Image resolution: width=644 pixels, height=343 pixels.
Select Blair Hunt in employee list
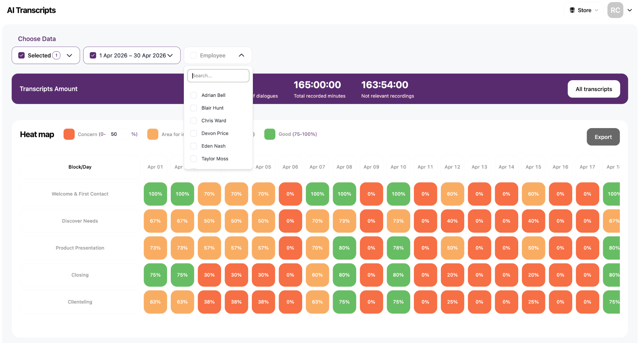click(x=212, y=108)
